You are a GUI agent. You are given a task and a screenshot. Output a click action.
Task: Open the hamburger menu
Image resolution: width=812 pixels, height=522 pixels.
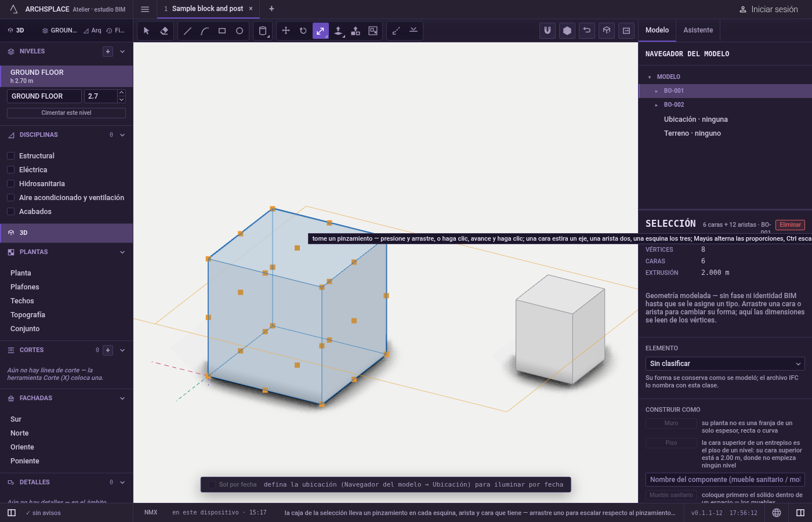(x=145, y=9)
